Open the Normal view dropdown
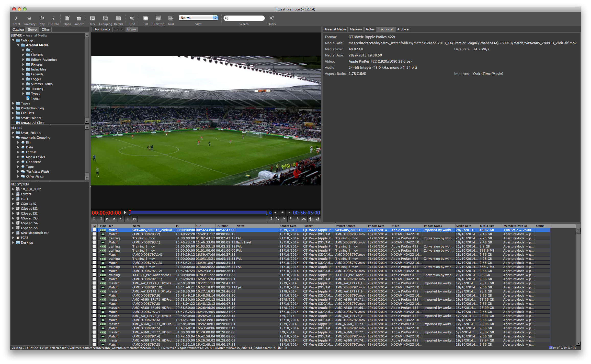The width and height of the screenshot is (591, 364). click(198, 18)
